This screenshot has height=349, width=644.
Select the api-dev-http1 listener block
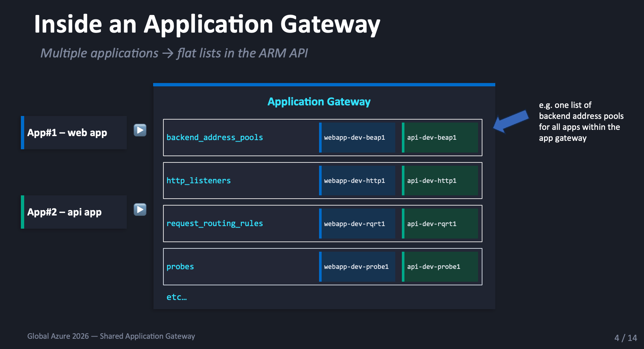click(440, 181)
